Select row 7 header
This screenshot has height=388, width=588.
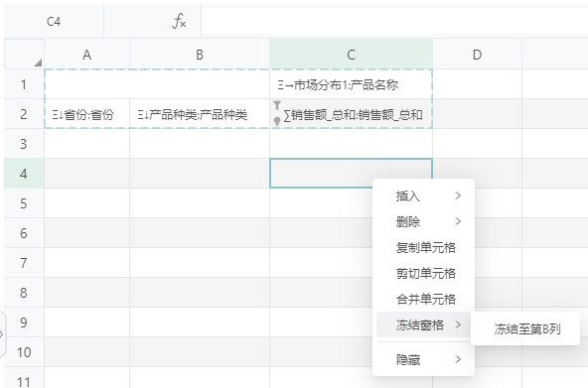24,263
